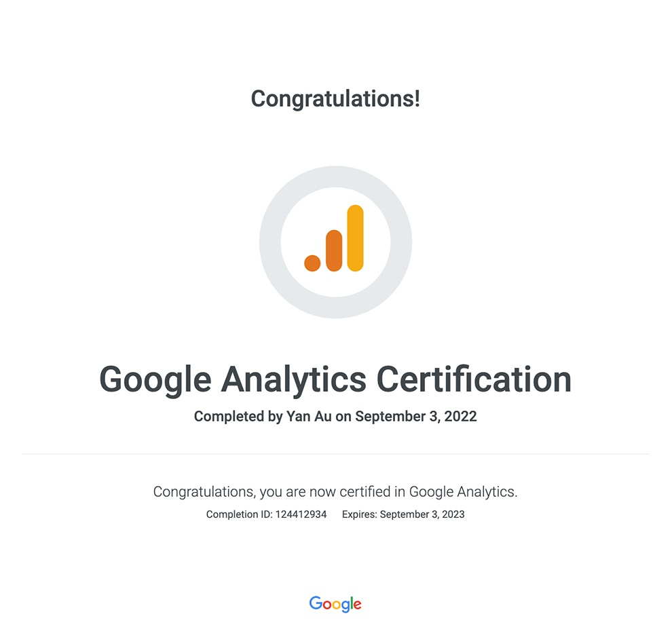The image size is (672, 621).
Task: Click the blue capital G in the Google logo
Action: (x=316, y=603)
